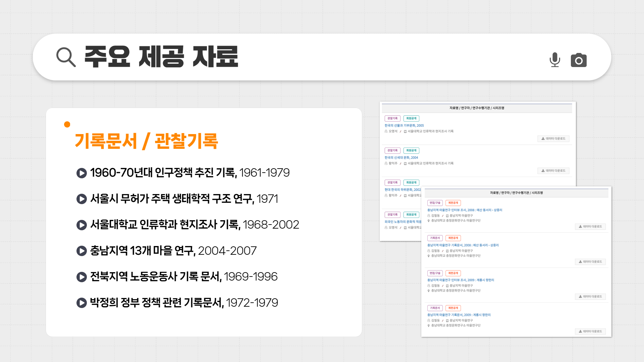Select the text 1960-70년대 인구정책 추진 기록, 1961-1979

coord(190,173)
